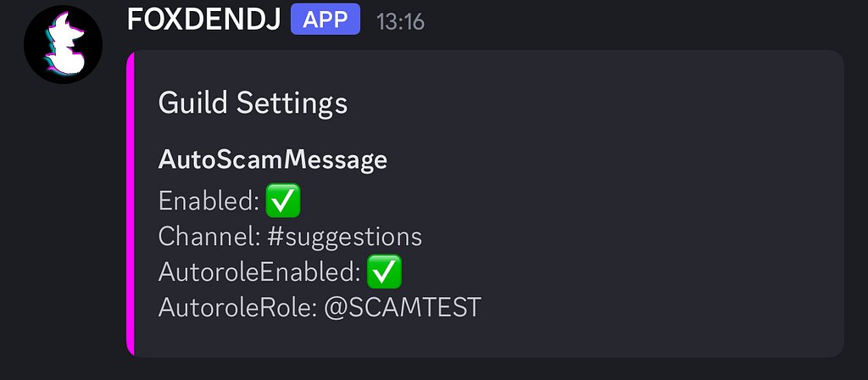
Task: Open the #suggestions channel mention
Action: [x=344, y=237]
